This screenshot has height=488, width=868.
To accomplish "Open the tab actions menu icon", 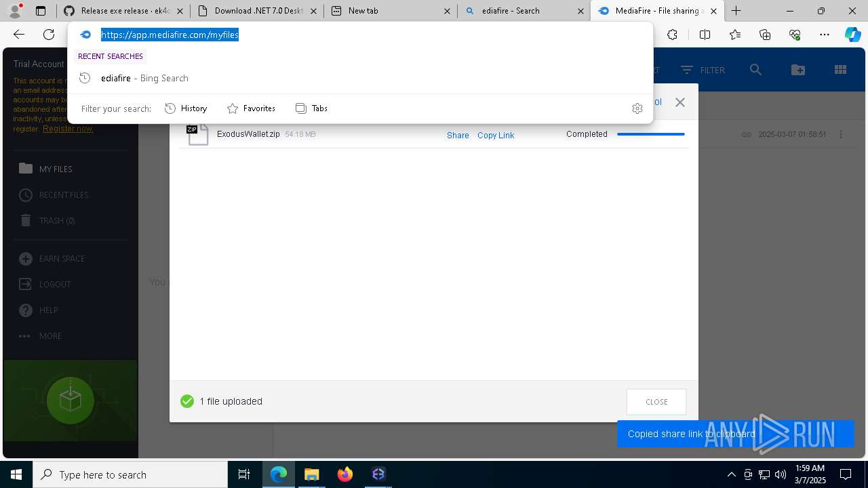I will point(41,11).
